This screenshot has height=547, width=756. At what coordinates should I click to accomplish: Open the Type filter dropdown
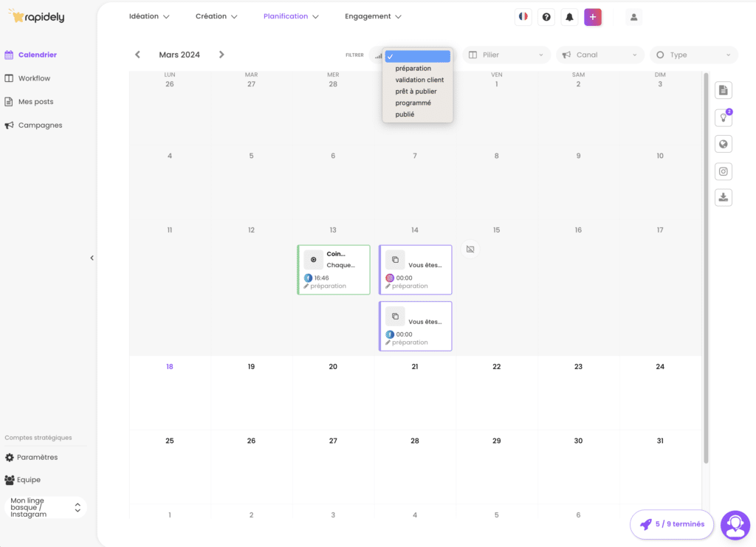[693, 55]
